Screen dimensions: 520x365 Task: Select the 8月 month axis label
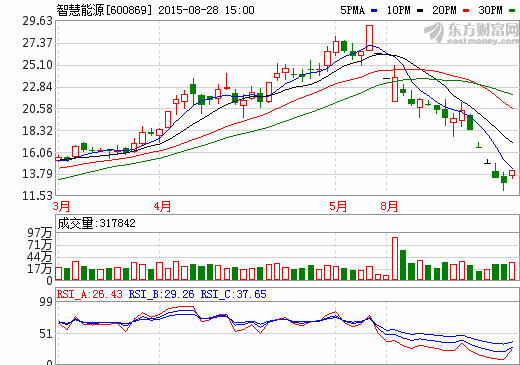[x=389, y=206]
